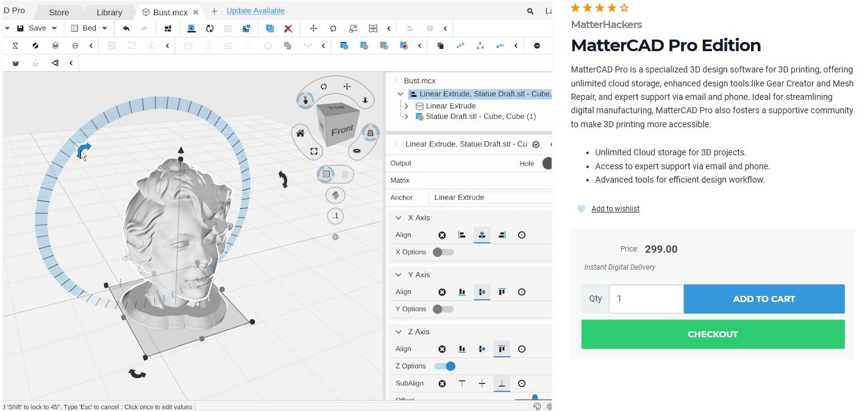The height and width of the screenshot is (411, 868).
Task: Turn on the Y Options toggle
Action: click(x=443, y=309)
